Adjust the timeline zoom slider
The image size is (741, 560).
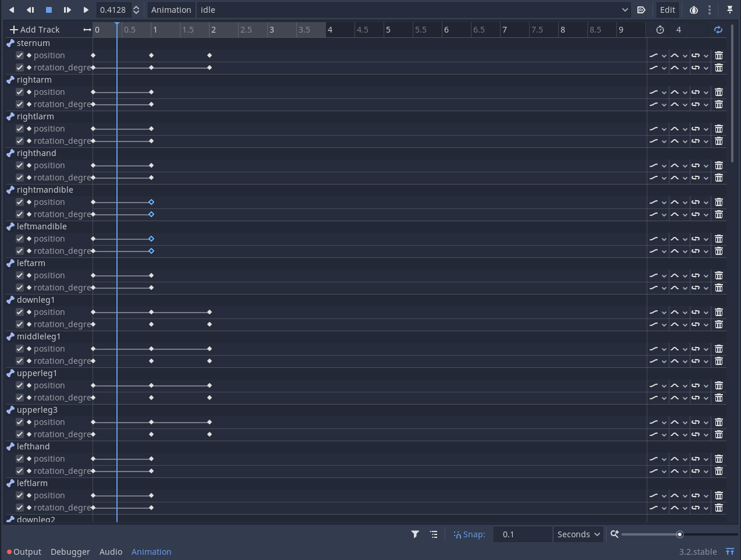(x=679, y=534)
